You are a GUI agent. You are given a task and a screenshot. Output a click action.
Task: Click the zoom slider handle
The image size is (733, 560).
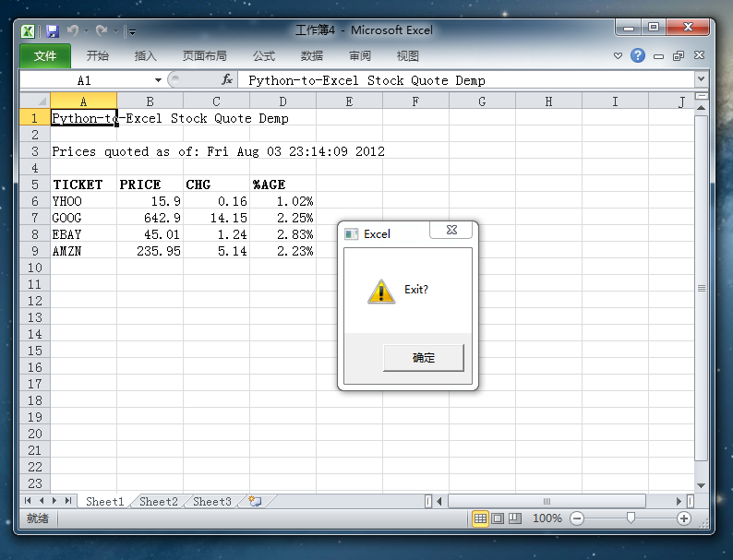pyautogui.click(x=631, y=518)
